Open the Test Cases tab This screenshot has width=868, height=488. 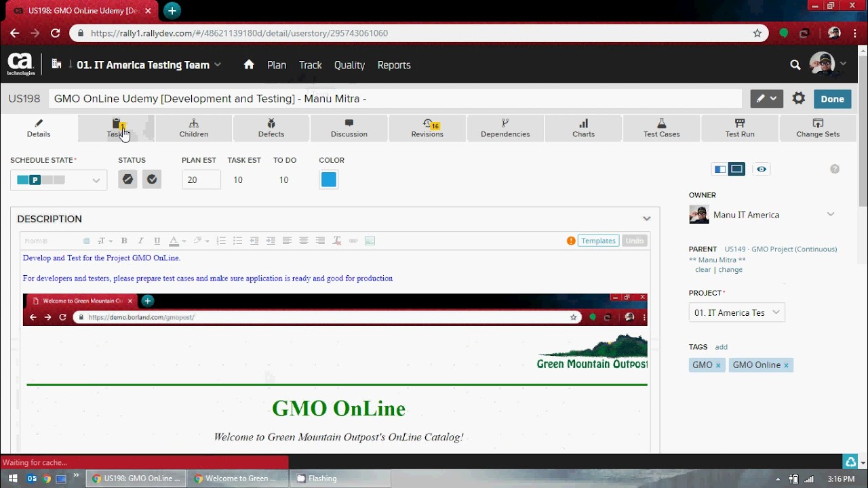pyautogui.click(x=661, y=128)
